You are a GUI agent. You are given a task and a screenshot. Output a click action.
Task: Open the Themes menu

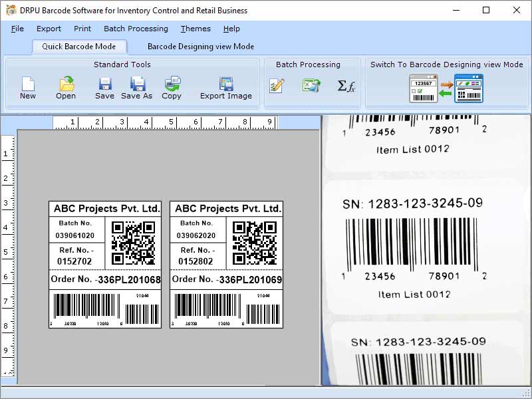(196, 29)
